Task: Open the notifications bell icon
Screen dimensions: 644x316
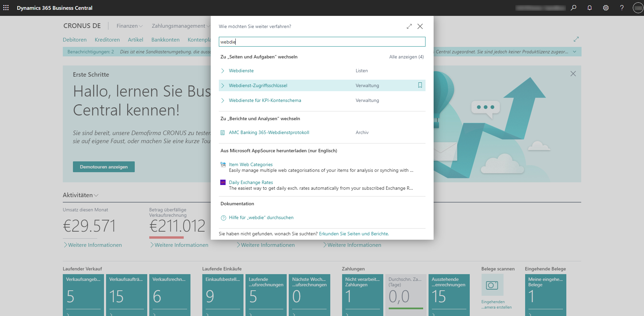Action: pos(590,8)
